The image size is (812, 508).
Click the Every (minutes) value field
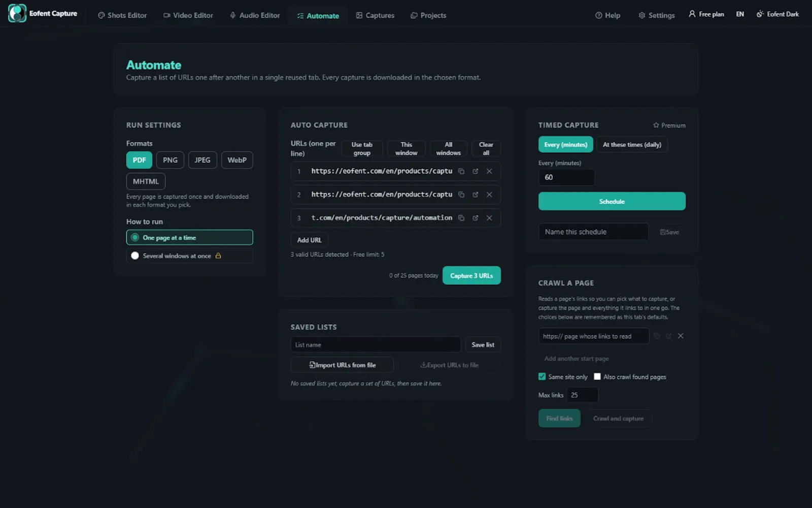tap(566, 177)
